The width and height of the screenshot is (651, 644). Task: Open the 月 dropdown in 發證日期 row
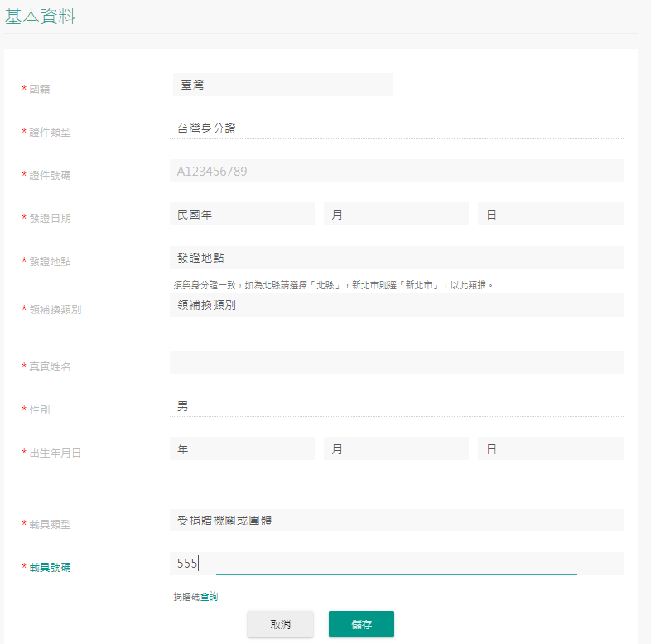click(x=396, y=214)
